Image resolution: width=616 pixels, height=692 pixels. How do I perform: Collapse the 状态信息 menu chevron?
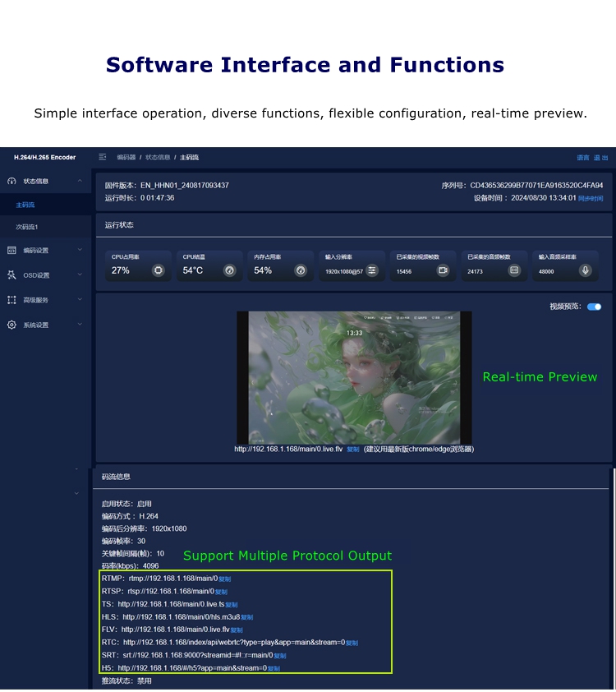click(x=80, y=181)
